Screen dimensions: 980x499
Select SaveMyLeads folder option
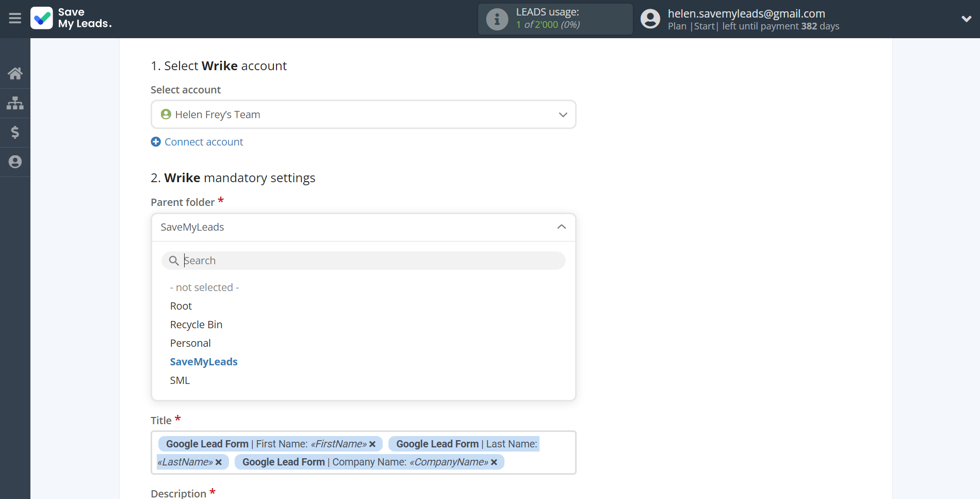[x=204, y=362]
